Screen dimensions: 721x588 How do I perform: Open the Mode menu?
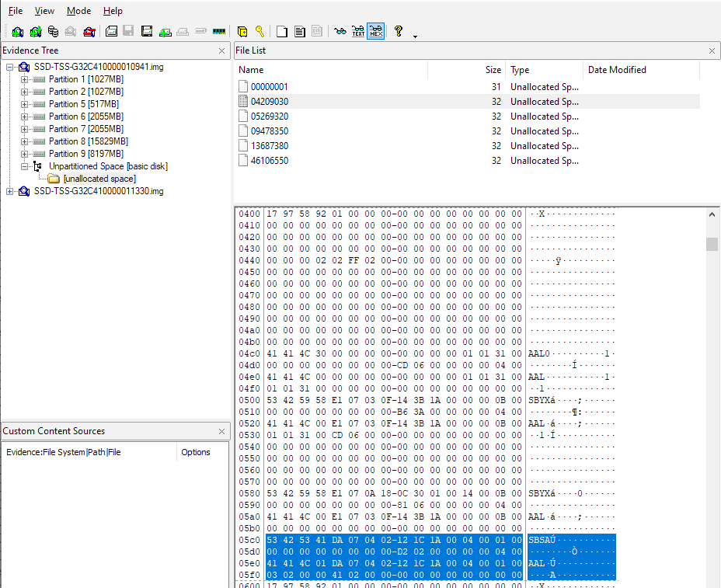pos(78,11)
